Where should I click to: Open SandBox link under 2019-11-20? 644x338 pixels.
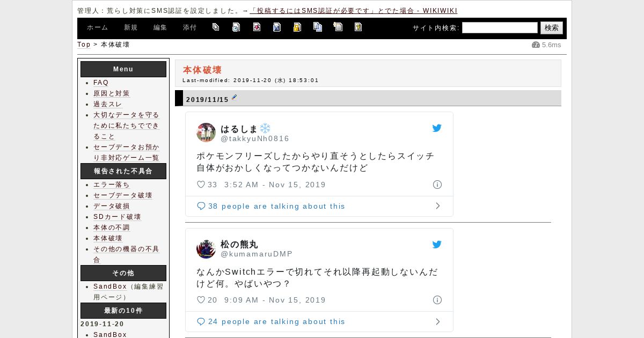(110, 334)
